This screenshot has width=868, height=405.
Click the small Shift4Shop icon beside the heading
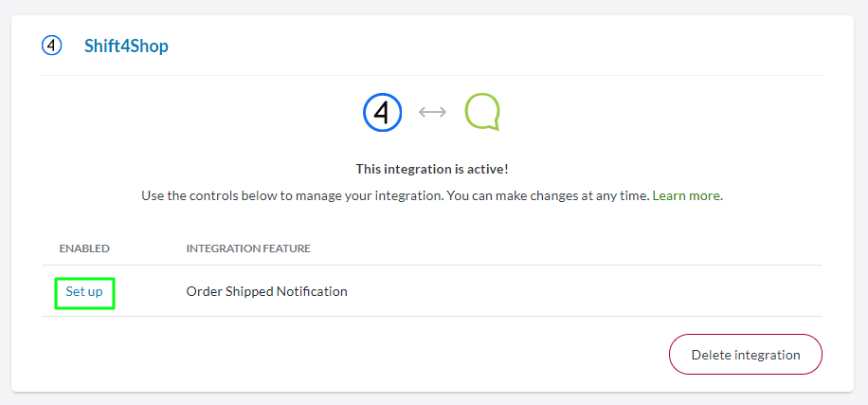coord(52,46)
